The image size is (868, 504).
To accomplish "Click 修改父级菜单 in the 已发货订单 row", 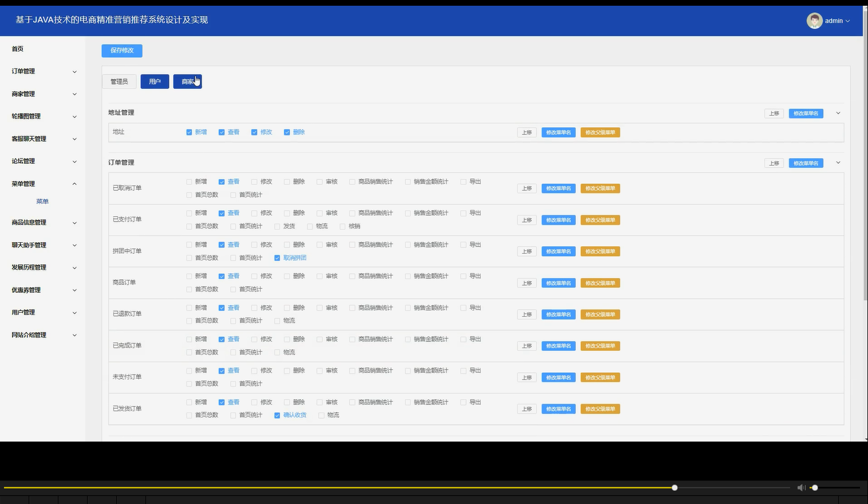I will 600,409.
